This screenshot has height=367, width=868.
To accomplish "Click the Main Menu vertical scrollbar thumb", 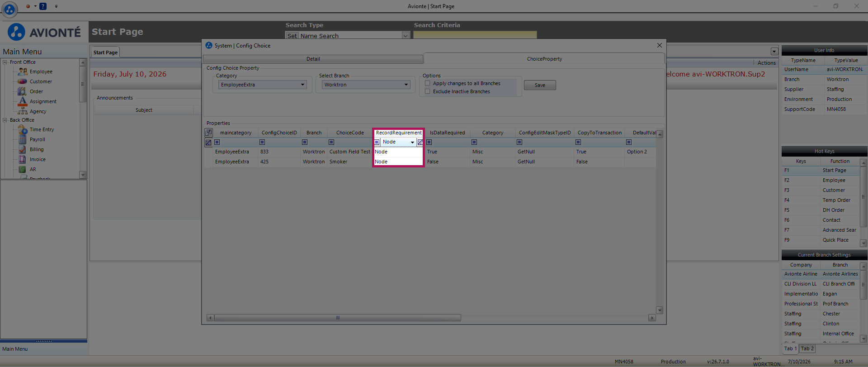I will [82, 84].
